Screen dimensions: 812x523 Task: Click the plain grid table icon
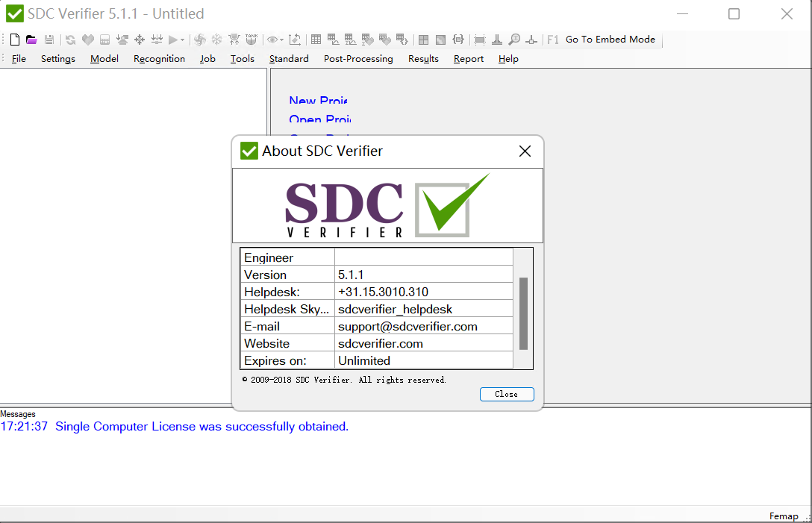point(316,40)
